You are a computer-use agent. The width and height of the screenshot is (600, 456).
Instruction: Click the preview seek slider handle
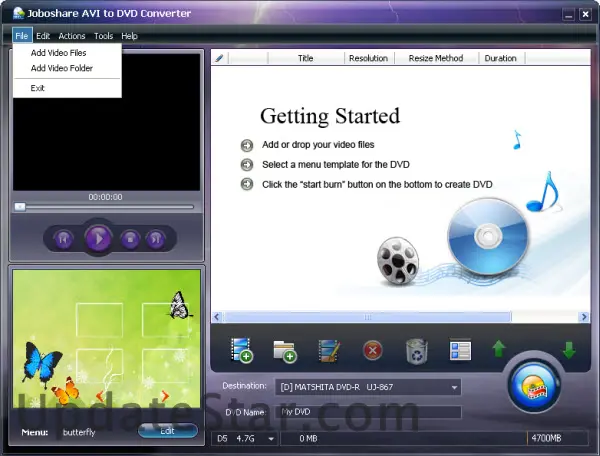coord(20,207)
